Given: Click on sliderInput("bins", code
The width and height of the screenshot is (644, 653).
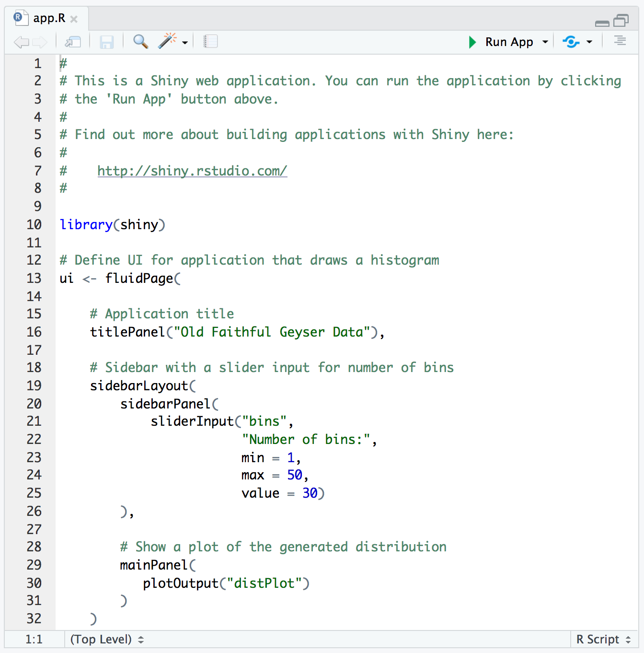Looking at the screenshot, I should (x=222, y=421).
